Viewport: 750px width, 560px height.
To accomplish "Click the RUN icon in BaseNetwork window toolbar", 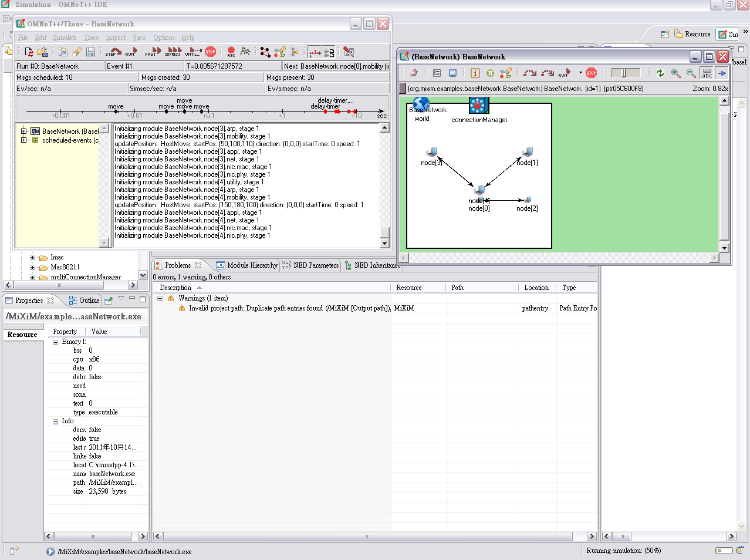I will (x=565, y=73).
